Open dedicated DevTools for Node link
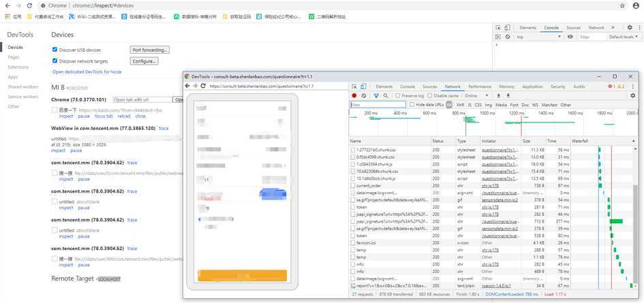The width and height of the screenshot is (644, 303). 87,72
